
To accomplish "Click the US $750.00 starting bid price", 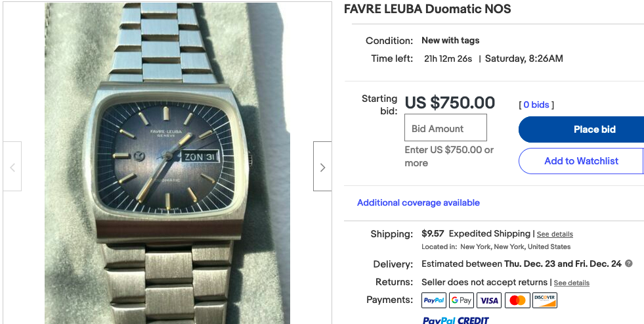I will pyautogui.click(x=450, y=103).
